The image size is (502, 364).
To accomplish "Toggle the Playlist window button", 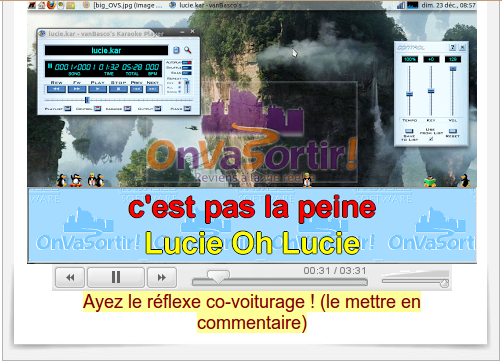I will point(68,109).
